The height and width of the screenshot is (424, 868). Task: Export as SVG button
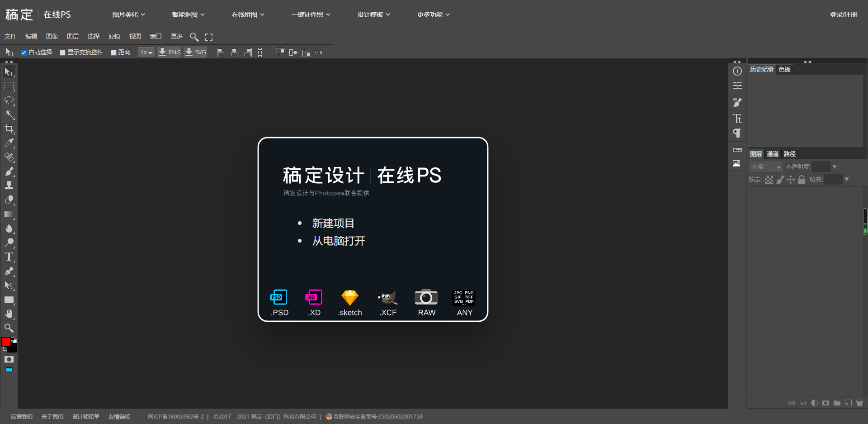coord(195,52)
